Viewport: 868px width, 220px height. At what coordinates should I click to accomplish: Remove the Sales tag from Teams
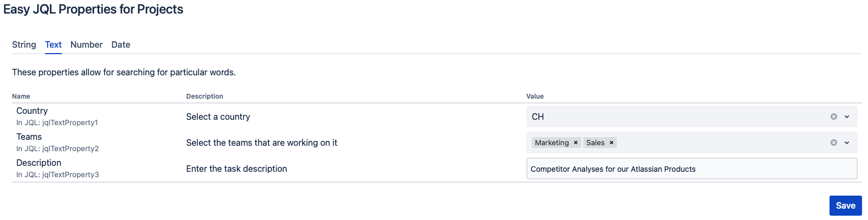pyautogui.click(x=612, y=143)
